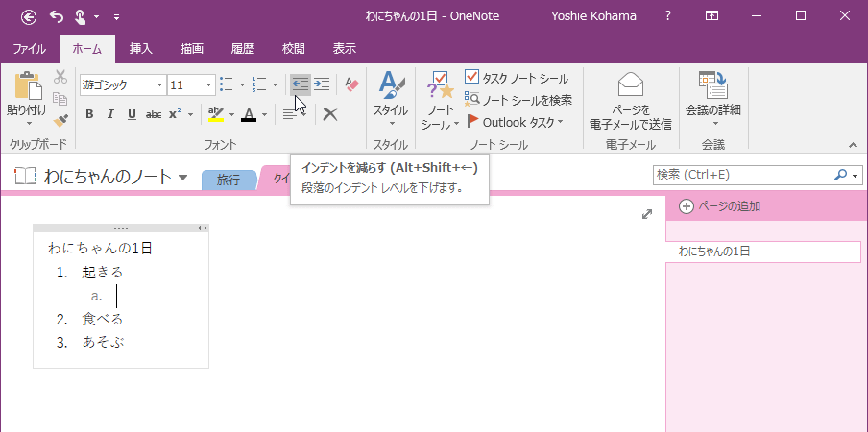This screenshot has height=432, width=868.
Task: Select the Format Painter brush
Action: [60, 120]
